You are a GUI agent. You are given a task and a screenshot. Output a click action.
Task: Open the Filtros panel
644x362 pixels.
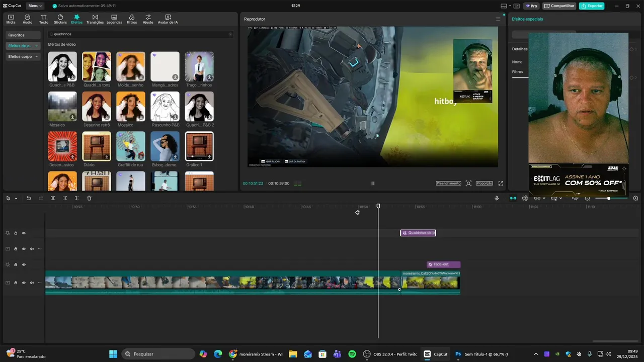coord(132,19)
